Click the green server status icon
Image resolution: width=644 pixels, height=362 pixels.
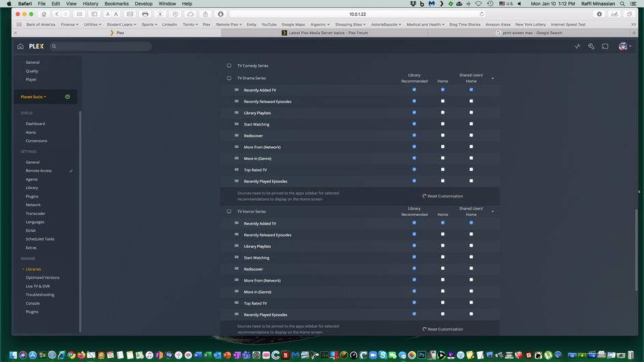tap(68, 97)
